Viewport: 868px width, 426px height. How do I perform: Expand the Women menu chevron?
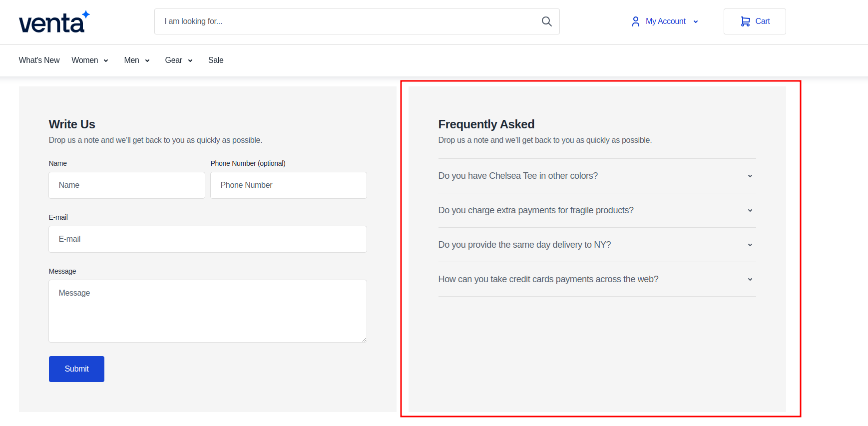106,60
